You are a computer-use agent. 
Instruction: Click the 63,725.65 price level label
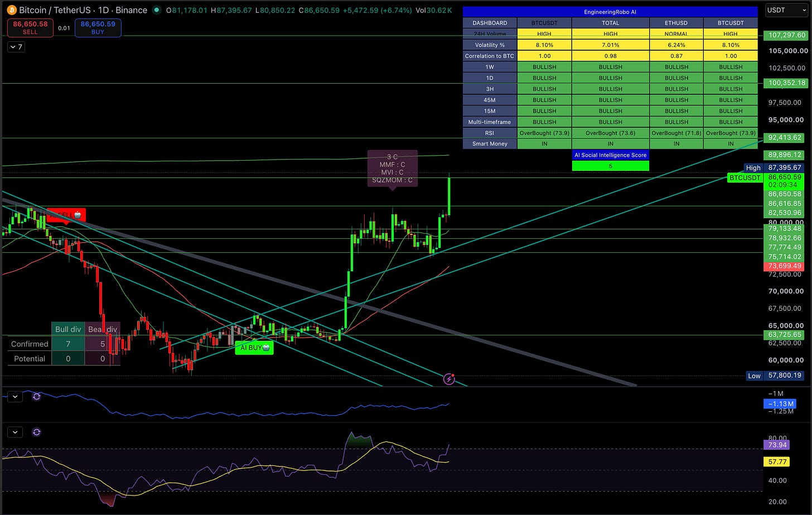(785, 335)
